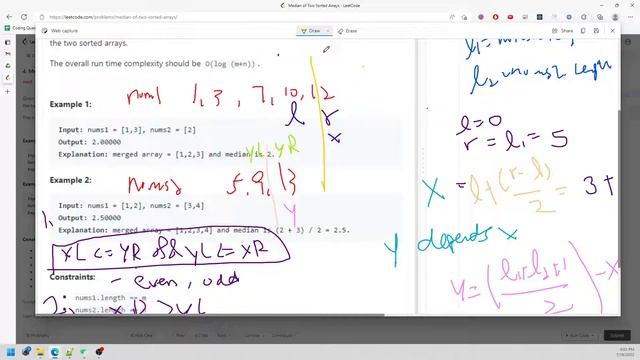640x360 pixels.
Task: Close the Web capture panel
Action: (612, 31)
